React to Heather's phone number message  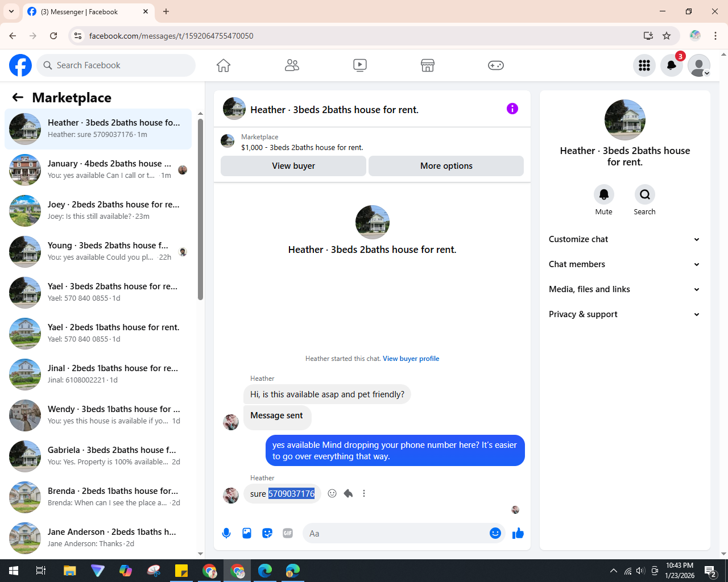click(x=332, y=493)
